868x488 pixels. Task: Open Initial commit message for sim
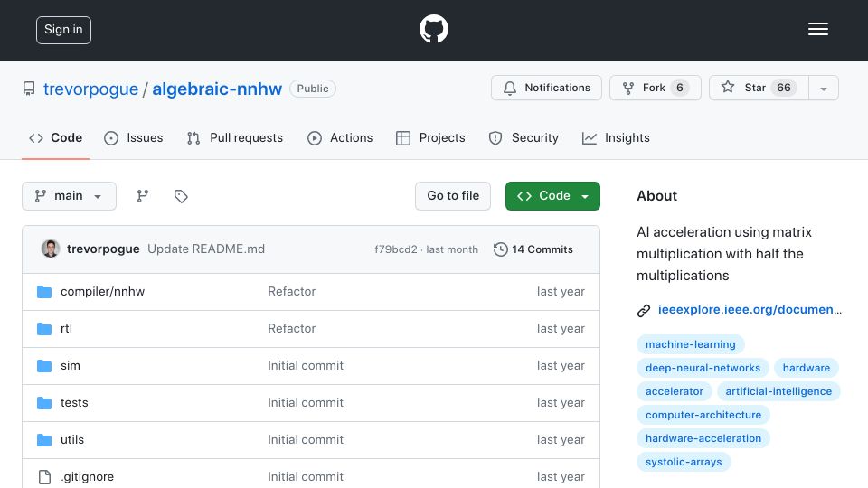click(x=306, y=366)
